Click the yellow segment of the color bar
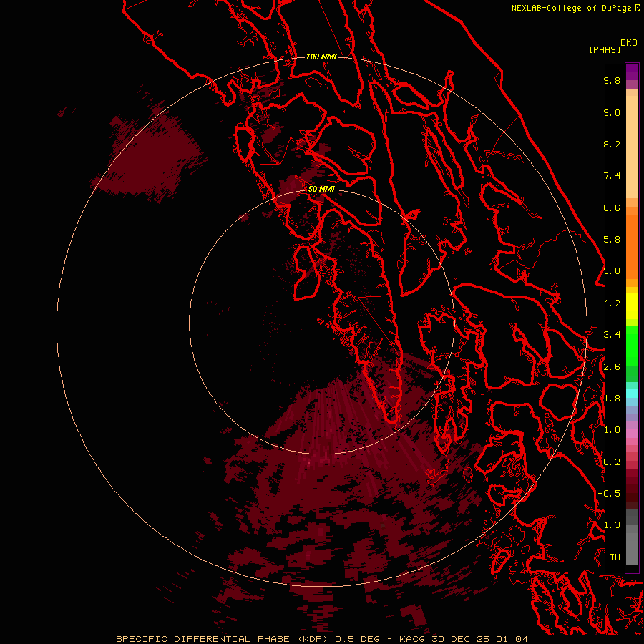Viewport: 644px width, 644px height. point(632,306)
